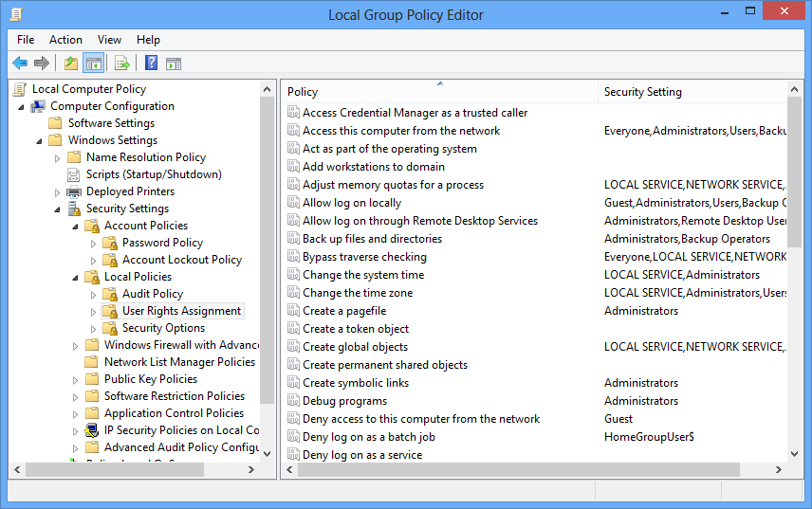Image resolution: width=812 pixels, height=509 pixels.
Task: Click the Export List toolbar icon
Action: pyautogui.click(x=121, y=64)
